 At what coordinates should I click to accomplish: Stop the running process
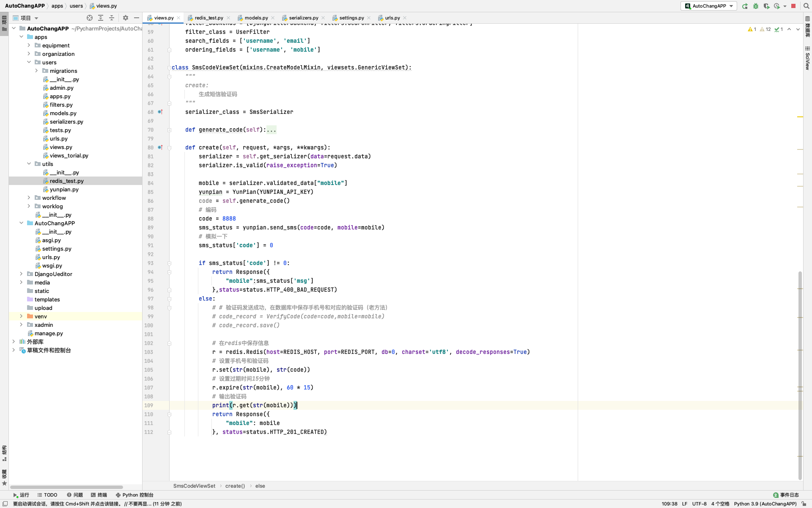[793, 6]
